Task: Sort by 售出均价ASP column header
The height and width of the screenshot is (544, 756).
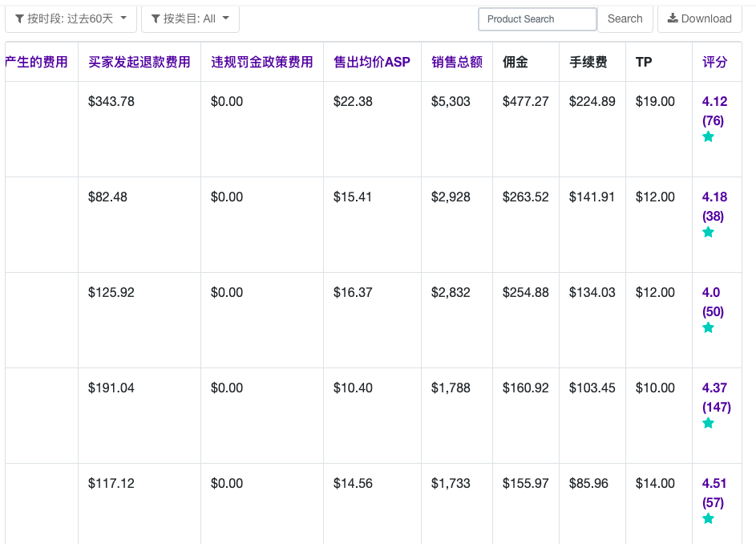Action: [371, 62]
